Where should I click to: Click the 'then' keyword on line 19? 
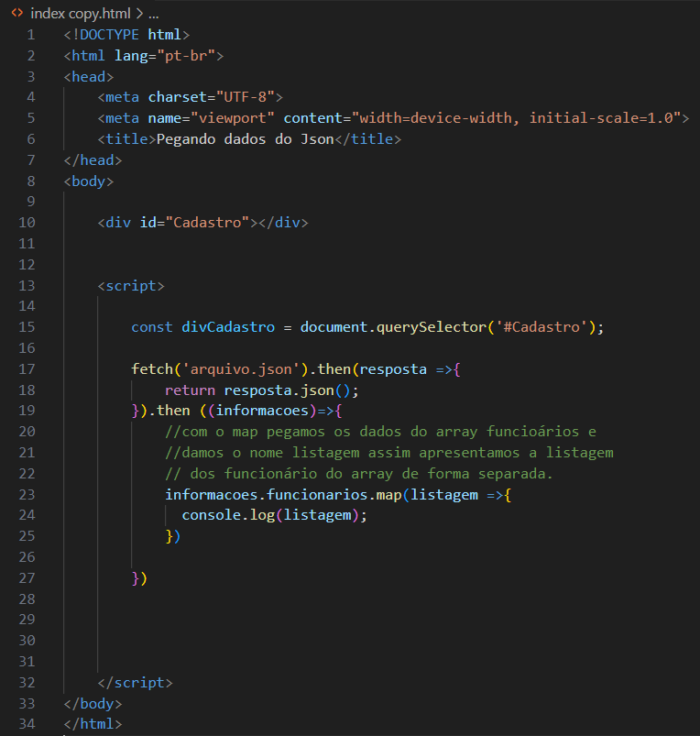173,411
